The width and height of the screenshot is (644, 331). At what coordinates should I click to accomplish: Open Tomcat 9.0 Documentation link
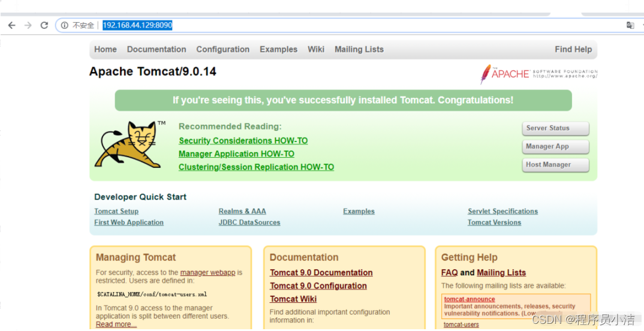click(321, 273)
